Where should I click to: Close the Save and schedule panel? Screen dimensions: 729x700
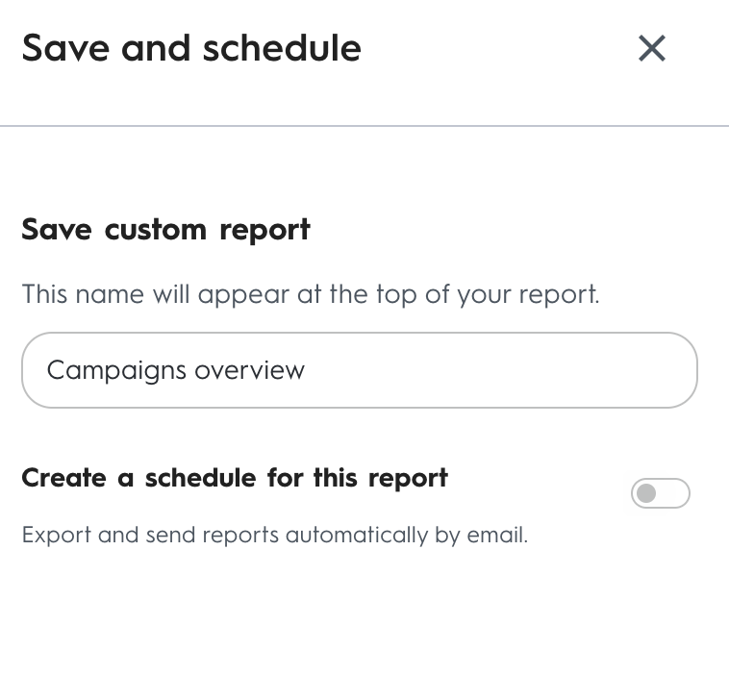652,48
